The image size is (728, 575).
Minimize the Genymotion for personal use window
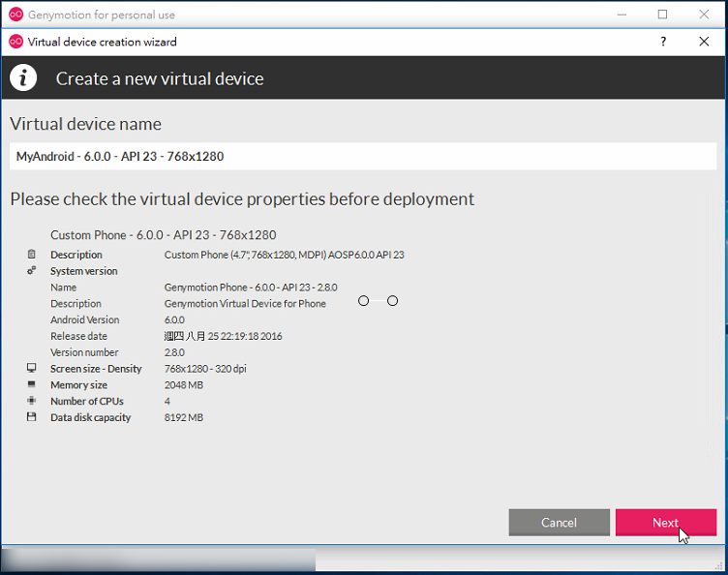tap(622, 15)
